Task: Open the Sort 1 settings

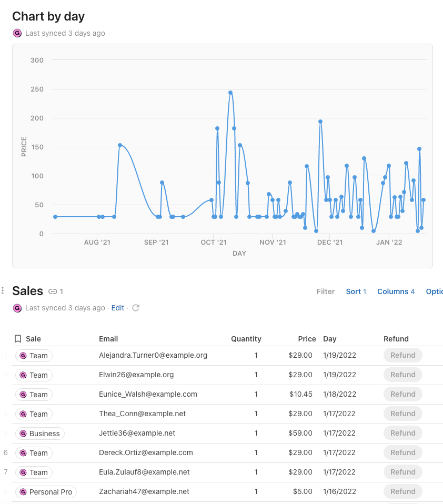Action: 356,291
